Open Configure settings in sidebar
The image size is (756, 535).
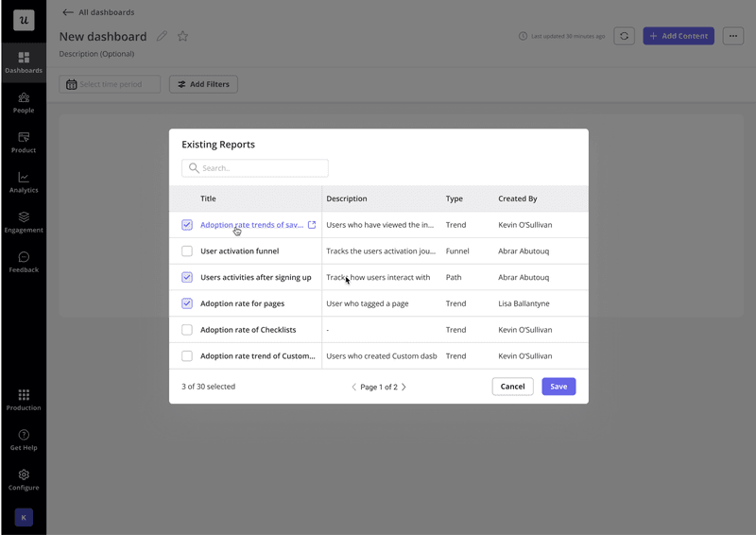[x=24, y=479]
